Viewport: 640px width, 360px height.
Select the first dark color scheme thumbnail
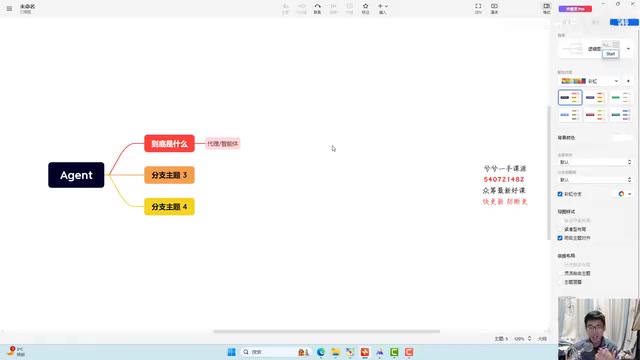tap(570, 98)
